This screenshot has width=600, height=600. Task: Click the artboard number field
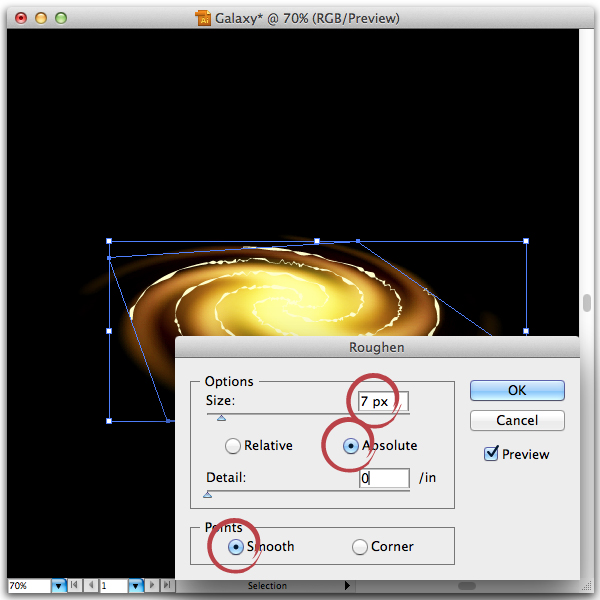(x=114, y=585)
